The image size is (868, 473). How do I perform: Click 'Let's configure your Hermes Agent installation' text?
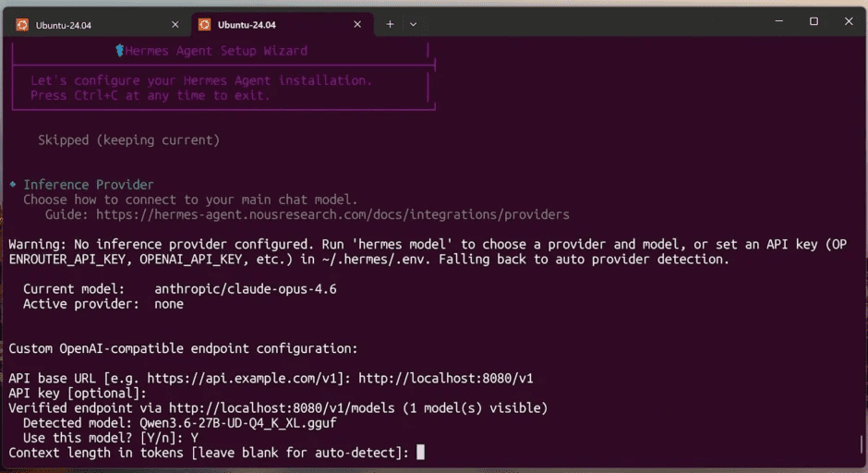point(201,80)
